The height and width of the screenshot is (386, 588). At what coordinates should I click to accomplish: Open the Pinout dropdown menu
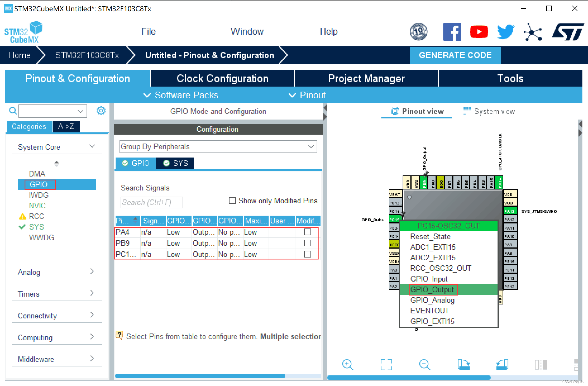(x=307, y=95)
